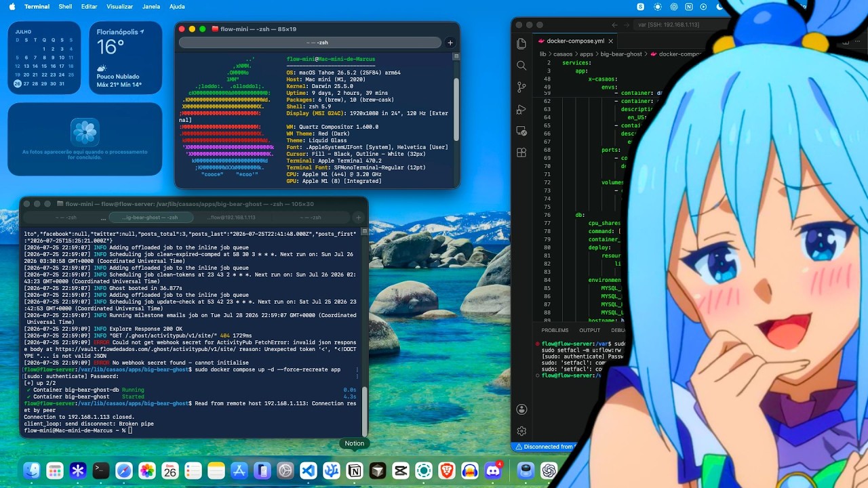The image size is (868, 488).
Task: Open the Manage gear in VS Code
Action: (x=521, y=431)
